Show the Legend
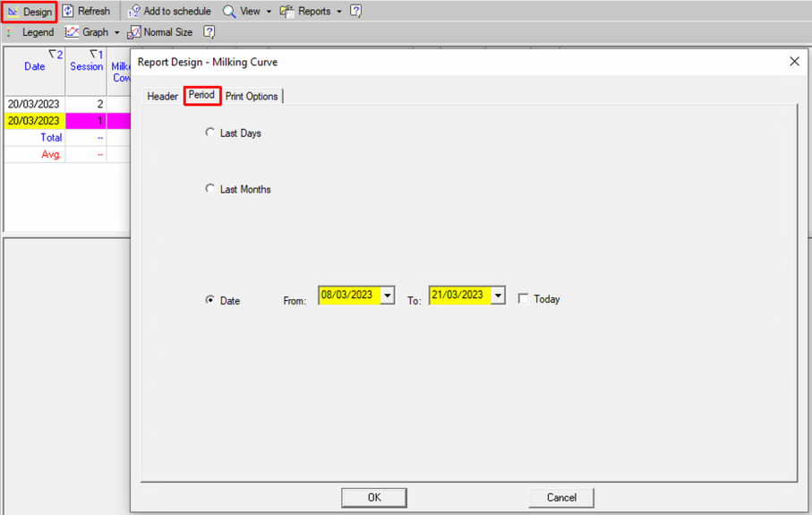This screenshot has width=812, height=515. 38,32
